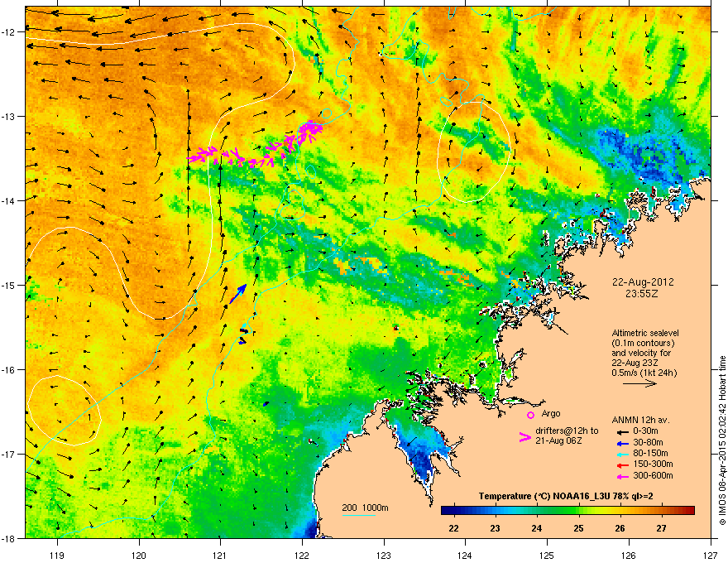
Task: Click the colorbar tick label 24
Action: [537, 528]
